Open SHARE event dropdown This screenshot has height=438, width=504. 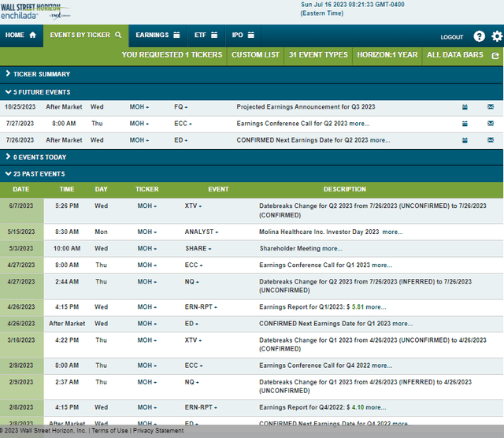point(198,249)
